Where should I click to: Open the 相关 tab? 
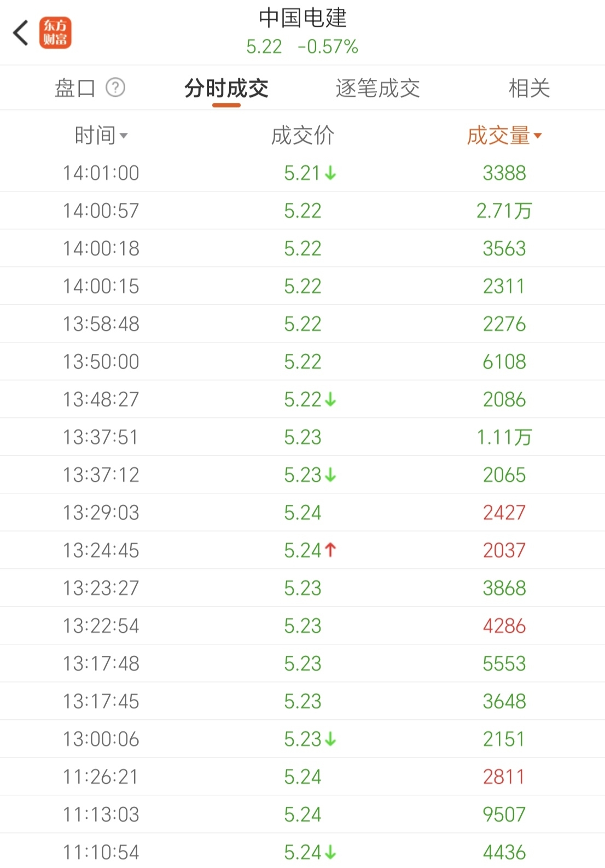529,88
